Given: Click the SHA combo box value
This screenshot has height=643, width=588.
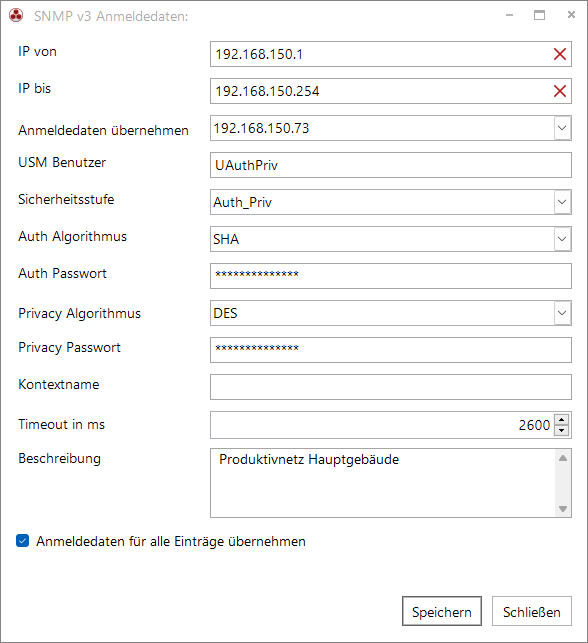Looking at the screenshot, I should [226, 239].
